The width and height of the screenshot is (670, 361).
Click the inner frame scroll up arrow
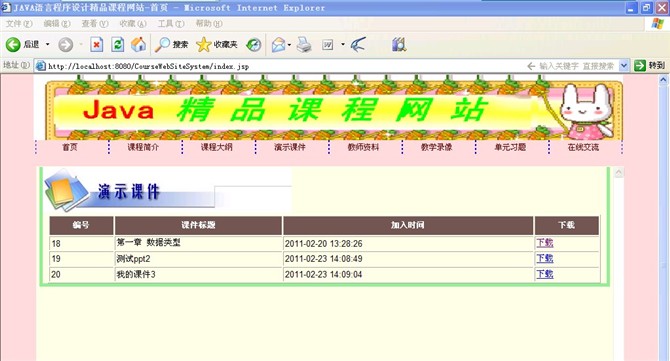click(x=618, y=173)
